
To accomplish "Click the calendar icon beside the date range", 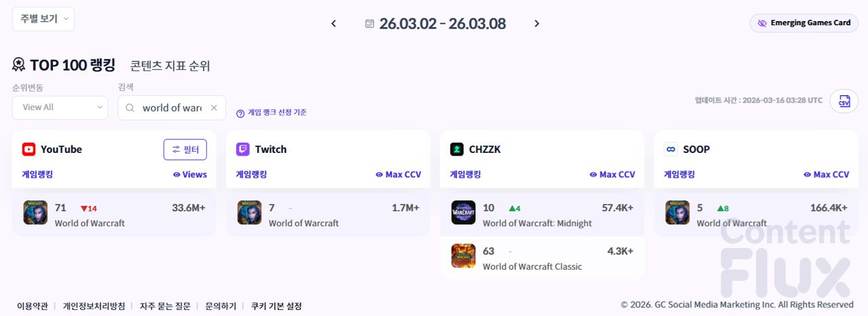I will point(369,24).
